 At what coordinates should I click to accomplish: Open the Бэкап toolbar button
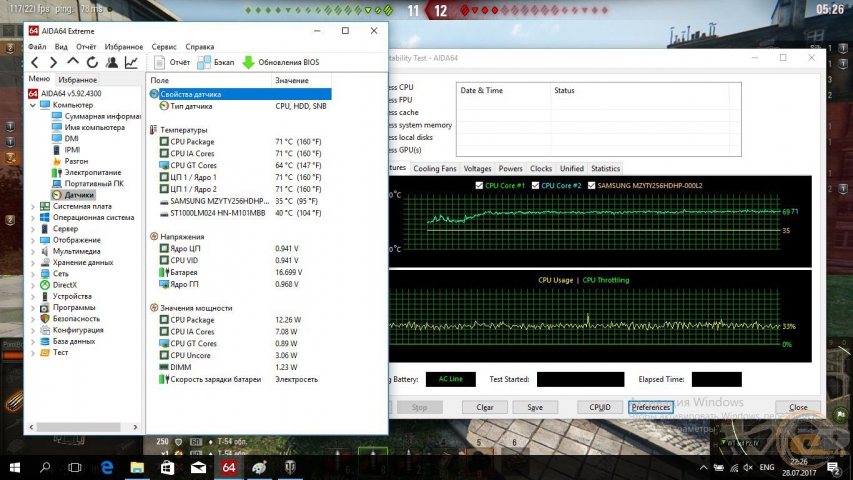pos(216,63)
